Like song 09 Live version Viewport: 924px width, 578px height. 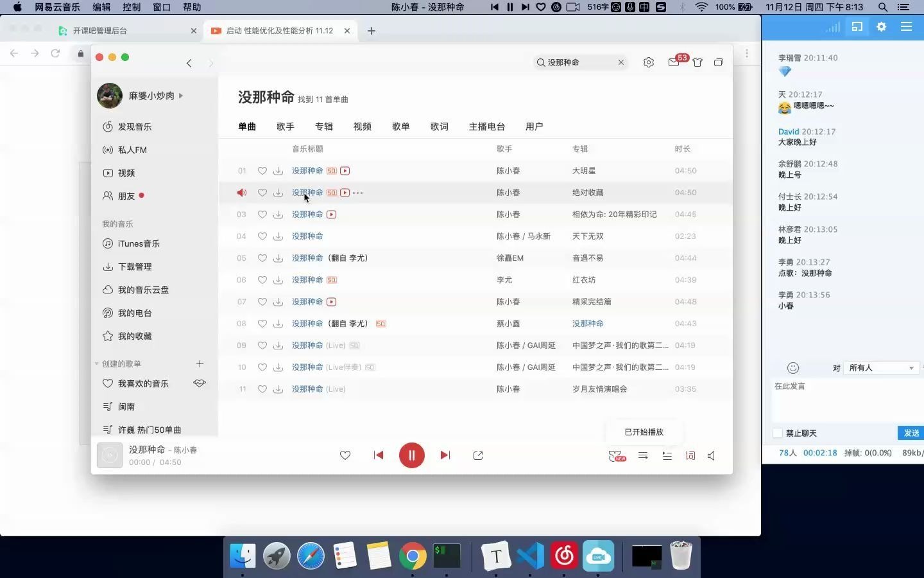[262, 346]
